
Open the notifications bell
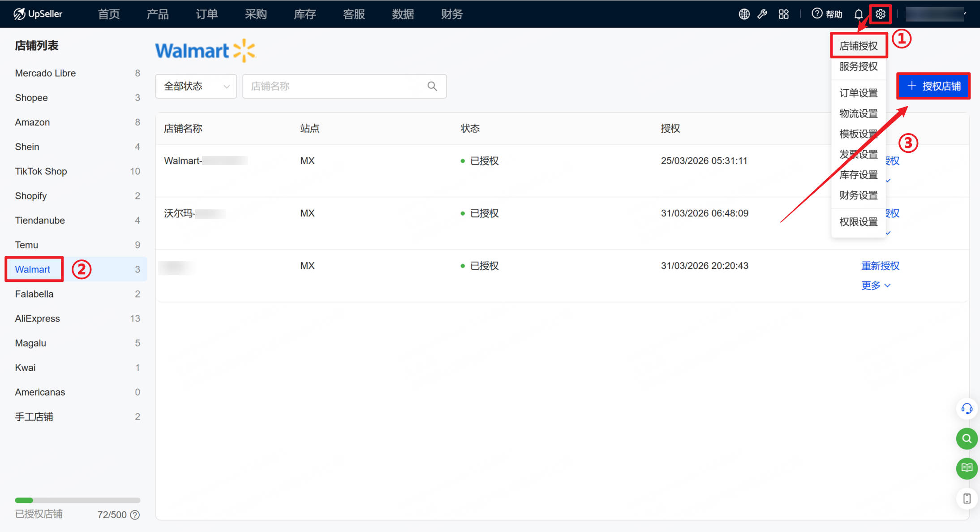click(x=859, y=14)
